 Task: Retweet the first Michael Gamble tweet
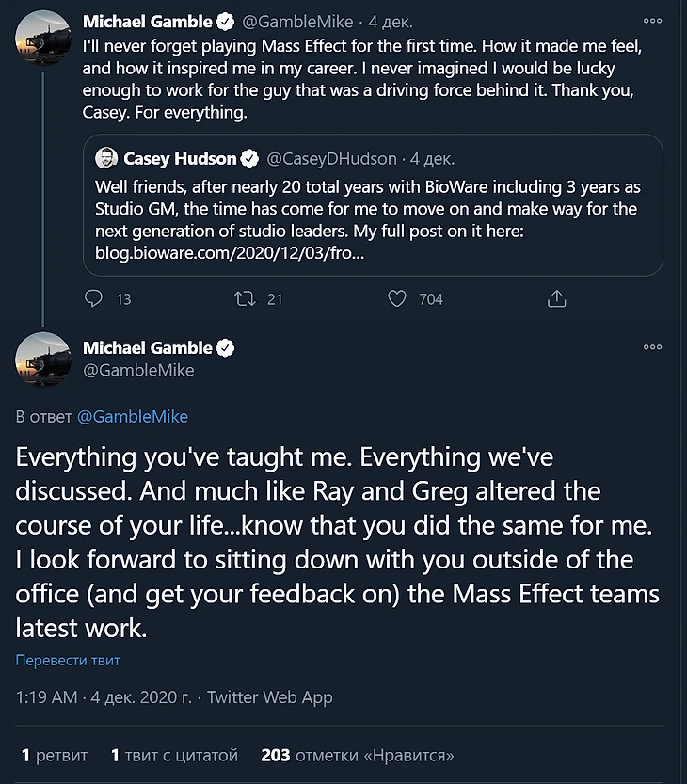click(246, 299)
